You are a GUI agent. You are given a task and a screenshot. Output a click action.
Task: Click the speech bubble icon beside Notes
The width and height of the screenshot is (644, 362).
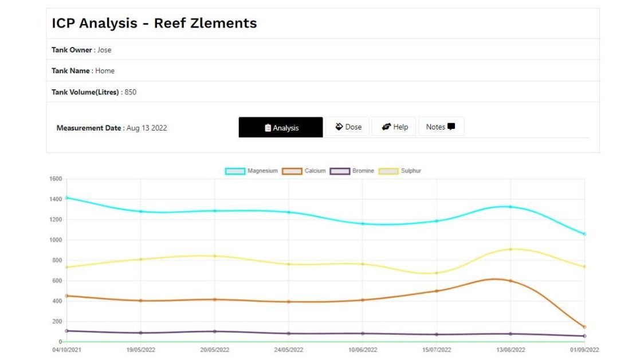452,126
